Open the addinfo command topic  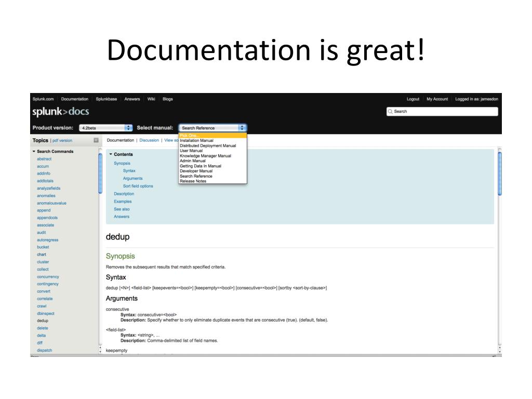pyautogui.click(x=44, y=174)
